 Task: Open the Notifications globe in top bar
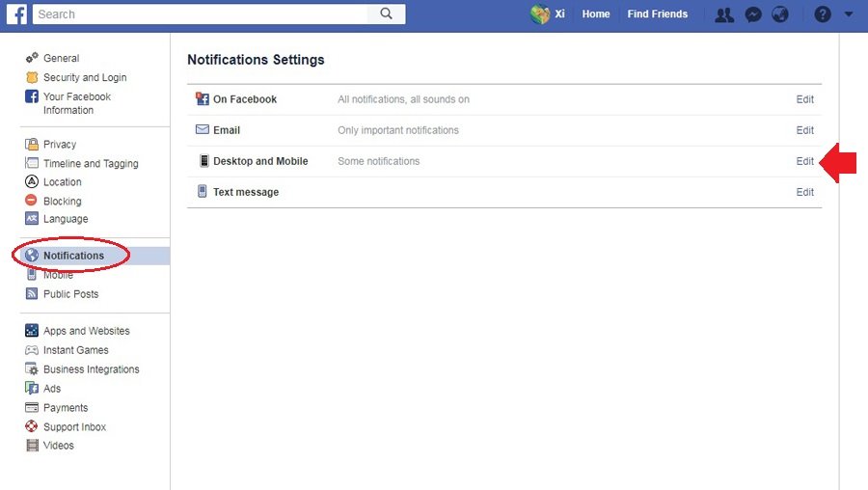780,14
